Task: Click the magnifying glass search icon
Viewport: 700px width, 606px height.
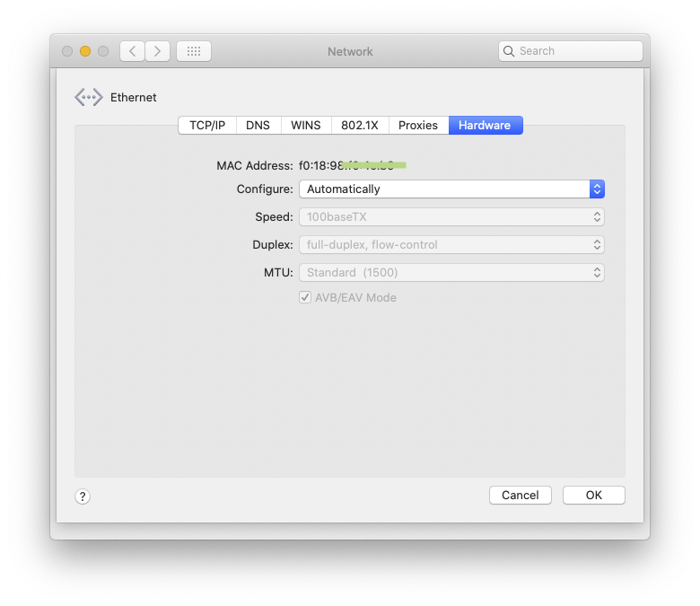Action: coord(509,51)
